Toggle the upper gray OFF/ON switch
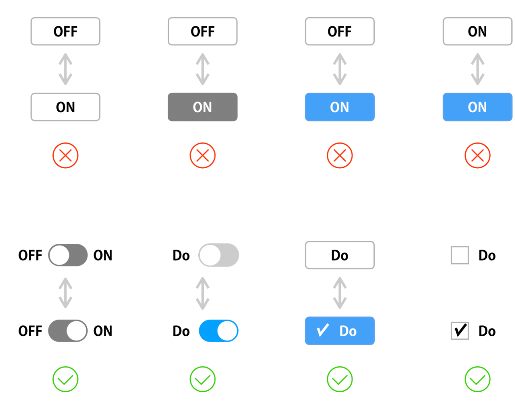The width and height of the screenshot is (515, 420). coord(68,255)
